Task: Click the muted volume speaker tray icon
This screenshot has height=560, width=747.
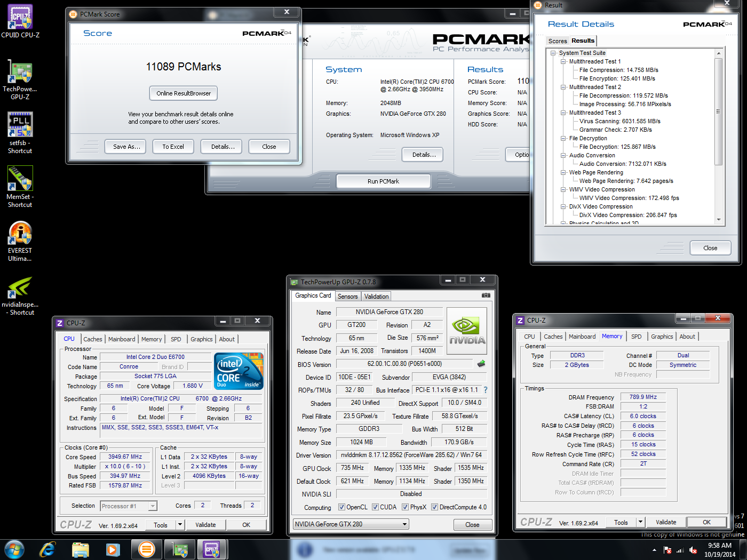Action: (693, 550)
